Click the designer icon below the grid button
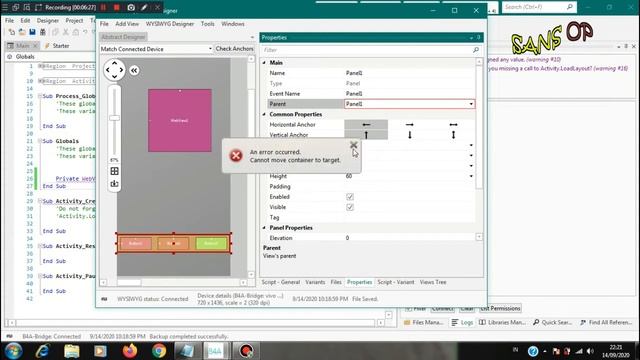Image resolution: width=640 pixels, height=360 pixels. (114, 184)
